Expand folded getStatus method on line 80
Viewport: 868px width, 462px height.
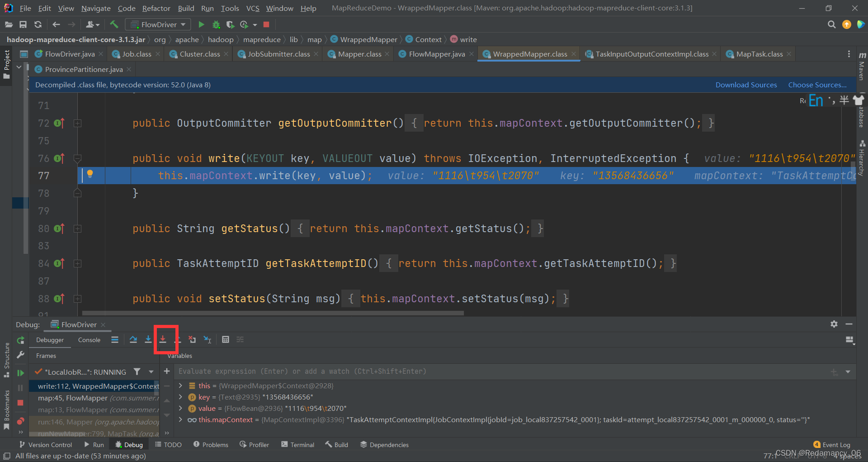[78, 229]
